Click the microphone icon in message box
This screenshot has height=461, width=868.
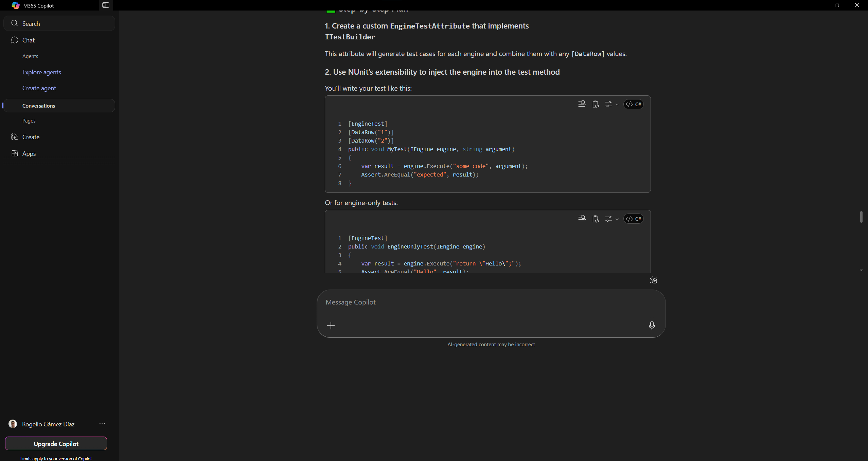652,326
